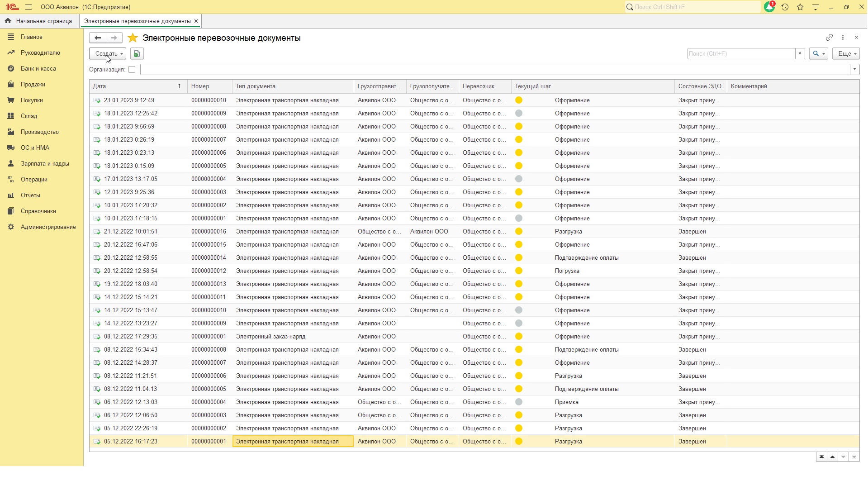This screenshot has height=481, width=868.
Task: Jump to last row with bottom arrow
Action: (x=854, y=457)
